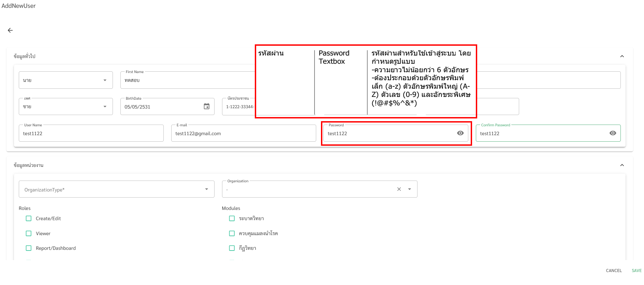Click into the E-mail text field

[243, 133]
